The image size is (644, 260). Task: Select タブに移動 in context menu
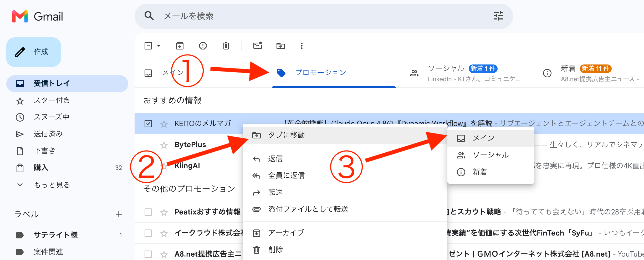(x=345, y=135)
